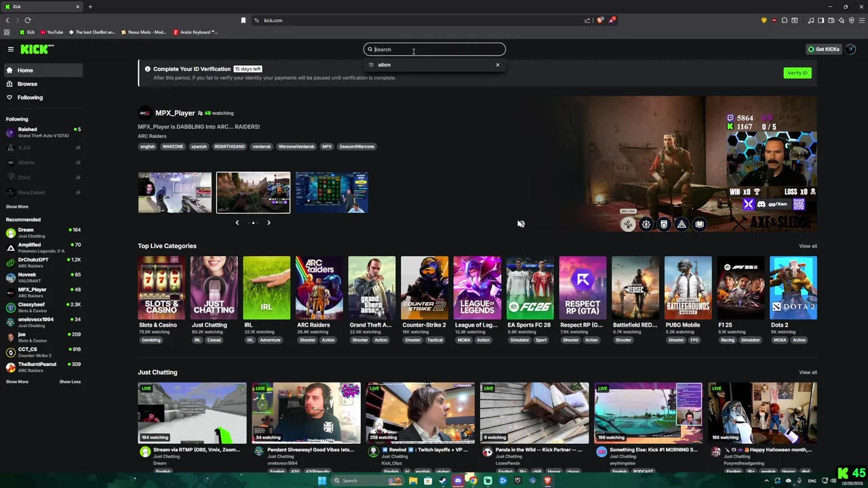Image resolution: width=868 pixels, height=488 pixels.
Task: Open the Noveek recommended channel
Action: 42,277
